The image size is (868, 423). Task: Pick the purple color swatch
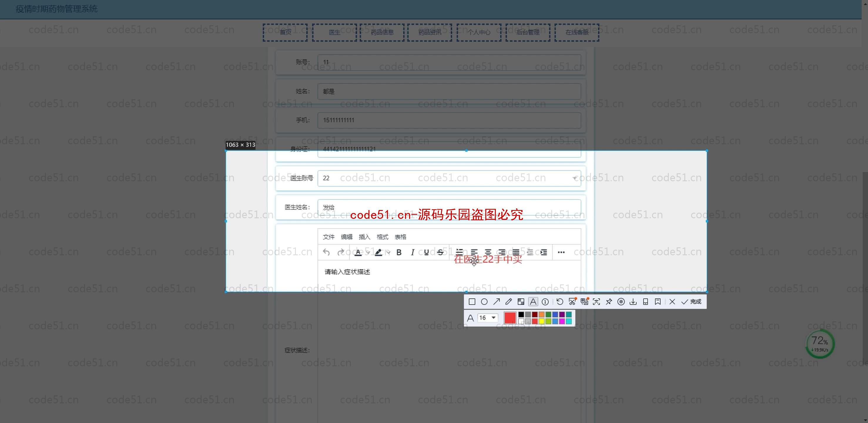point(562,315)
